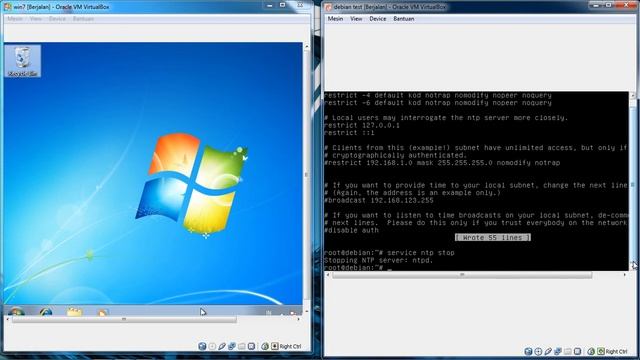Click optical drive indicator in win7 status bar
This screenshot has width=640, height=360.
point(212,346)
